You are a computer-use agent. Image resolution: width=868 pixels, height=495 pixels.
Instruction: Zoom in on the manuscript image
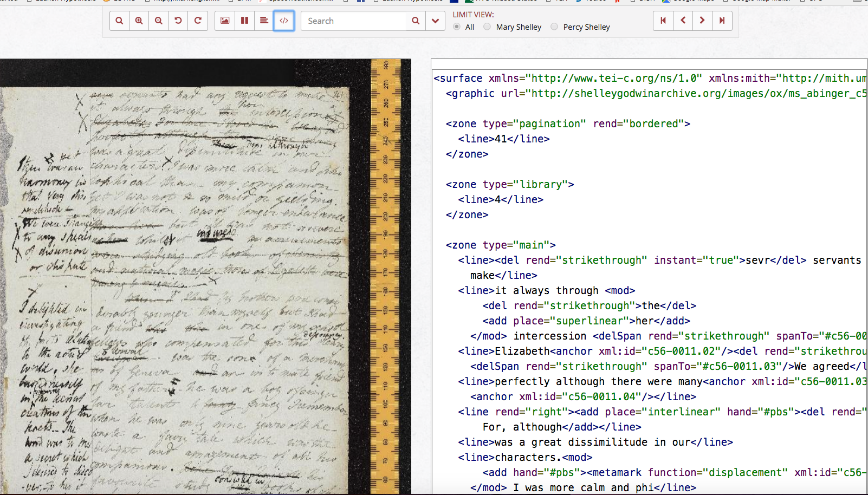[139, 21]
